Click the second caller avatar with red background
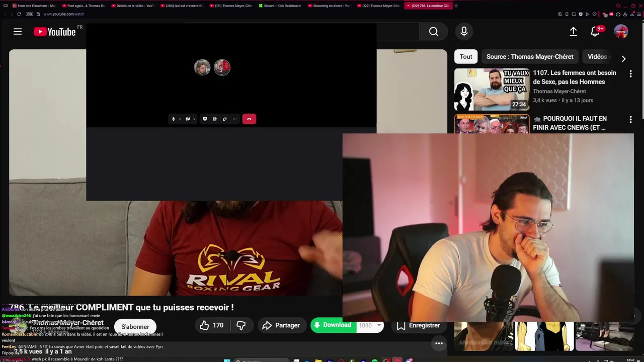The image size is (644, 362). click(x=222, y=67)
